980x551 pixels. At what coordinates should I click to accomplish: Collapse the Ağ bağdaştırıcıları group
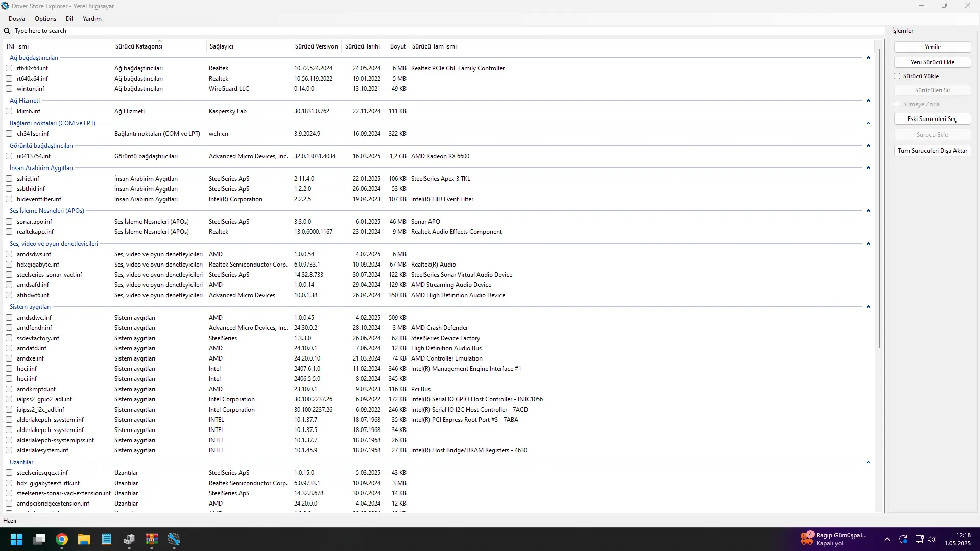(x=868, y=58)
